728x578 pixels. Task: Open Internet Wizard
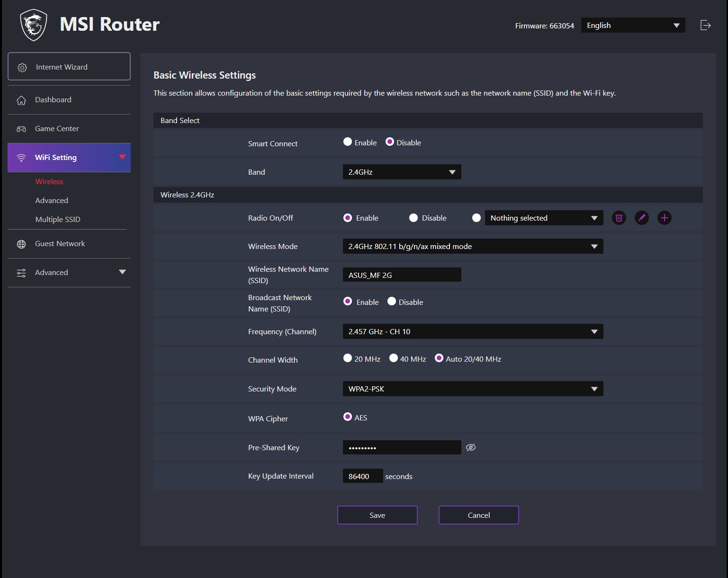click(x=69, y=66)
